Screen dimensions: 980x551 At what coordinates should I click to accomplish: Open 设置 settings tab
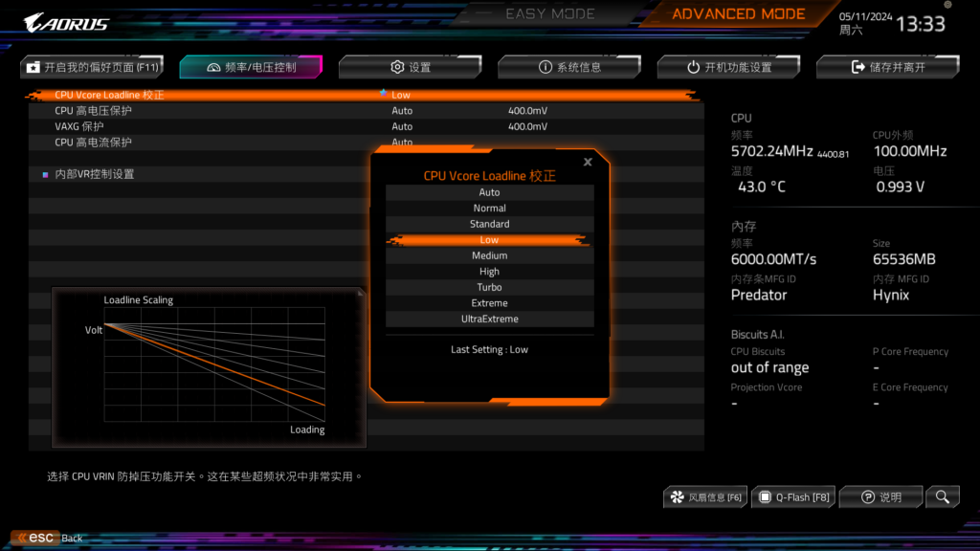point(410,67)
